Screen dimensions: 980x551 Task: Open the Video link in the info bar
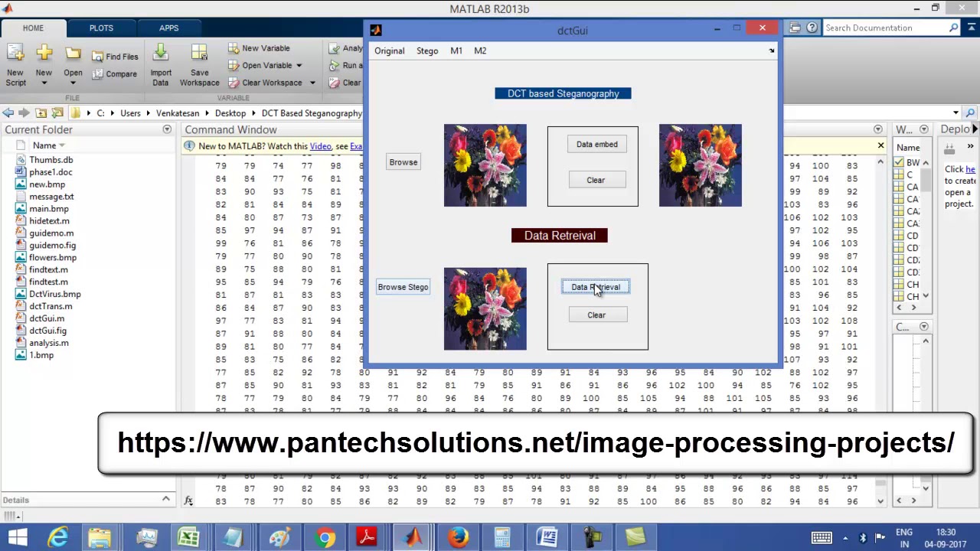pos(321,146)
